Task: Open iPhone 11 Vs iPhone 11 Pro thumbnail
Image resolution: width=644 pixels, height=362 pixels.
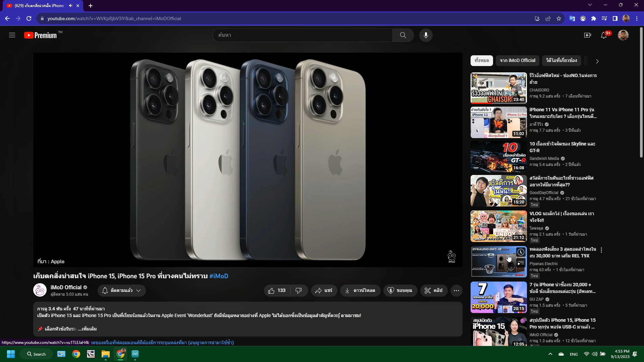Action: coord(498,122)
